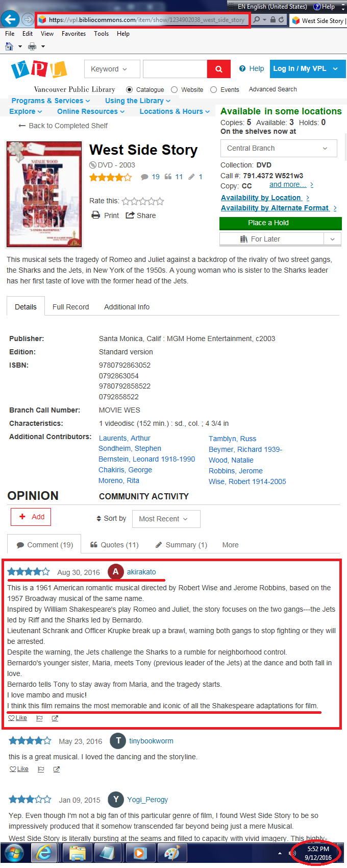
Task: Open Windows Explorer folder in taskbar
Action: tap(77, 853)
